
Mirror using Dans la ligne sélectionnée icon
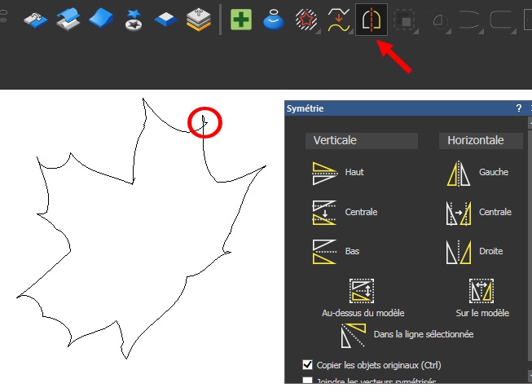(354, 335)
